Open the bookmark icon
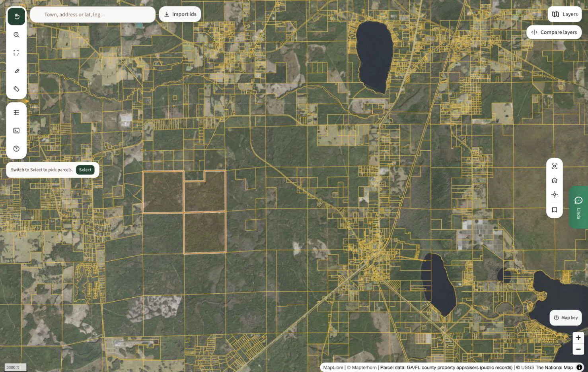 coord(555,209)
